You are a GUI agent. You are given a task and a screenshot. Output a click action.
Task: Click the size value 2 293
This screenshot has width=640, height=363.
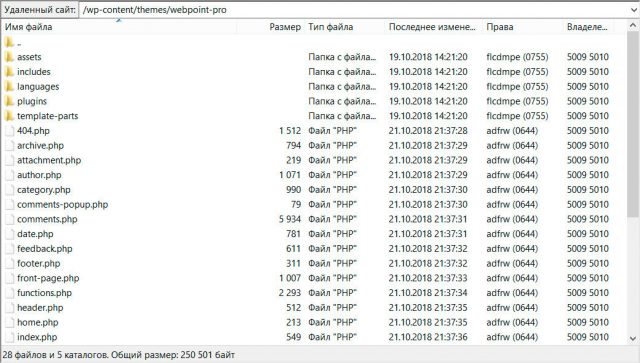(x=290, y=293)
